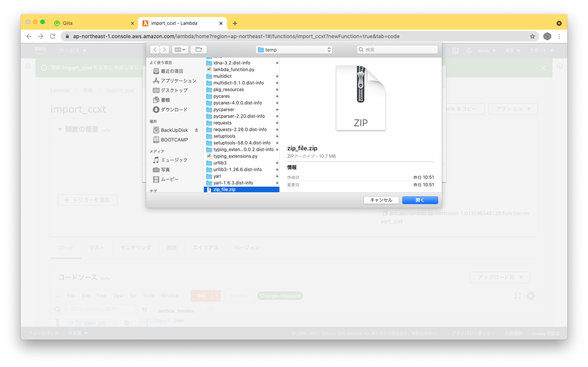Expand the multidict folder arrow
Viewport: 588px width, 367px height.
pos(277,76)
